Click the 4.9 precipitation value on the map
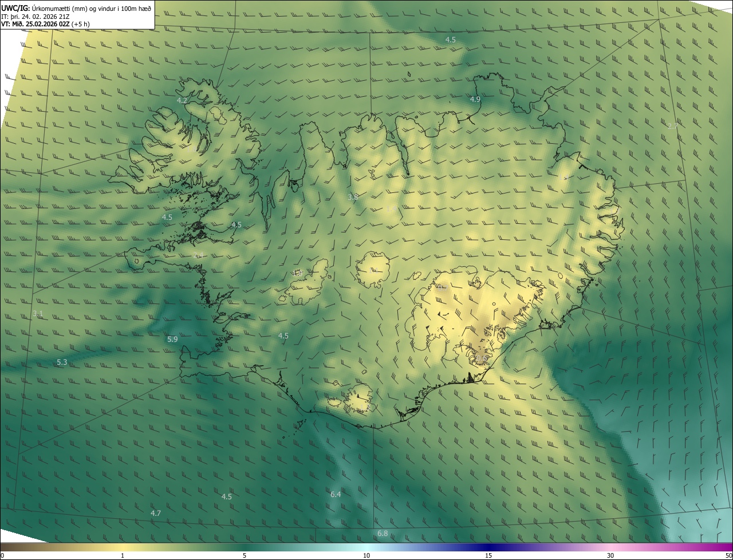Screen dimensions: 733x560 click(x=475, y=100)
